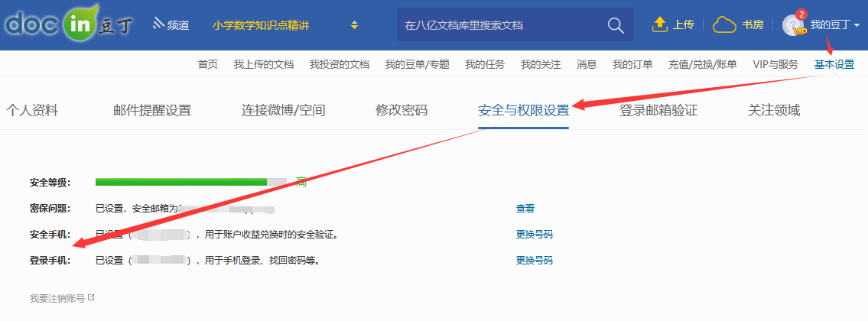This screenshot has width=868, height=321.
Task: Click the 小学数学知识点精讲 text
Action: [x=260, y=25]
